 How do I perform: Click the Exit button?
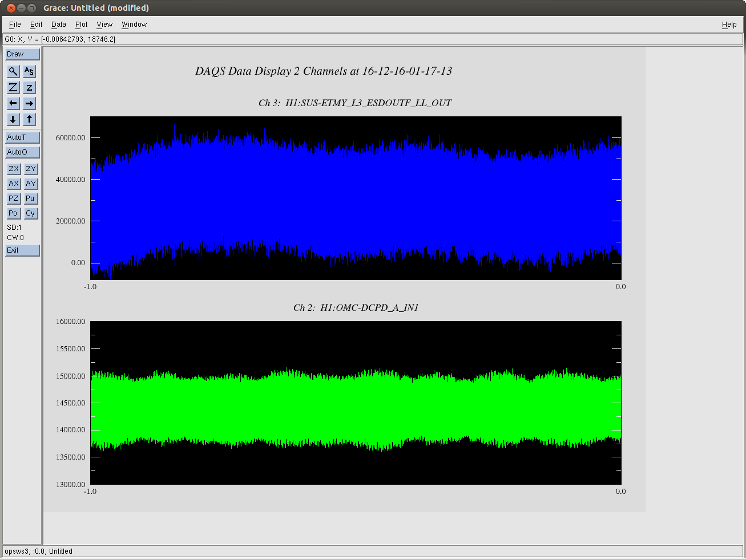22,250
